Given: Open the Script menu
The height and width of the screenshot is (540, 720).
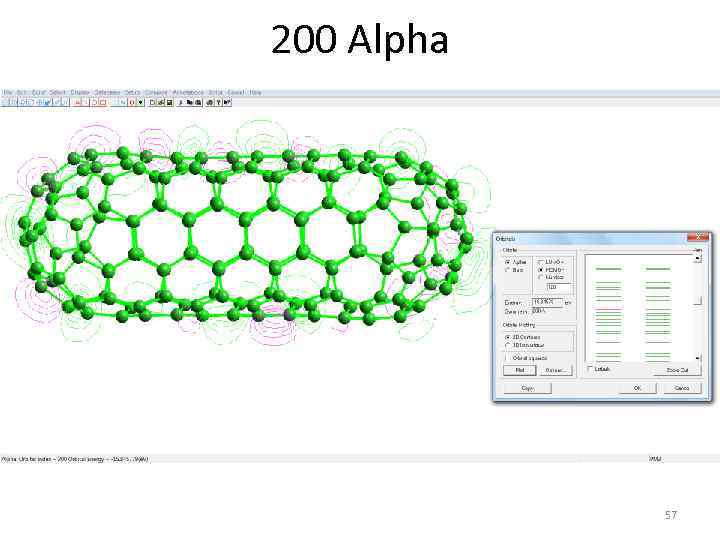Looking at the screenshot, I should pyautogui.click(x=215, y=92).
